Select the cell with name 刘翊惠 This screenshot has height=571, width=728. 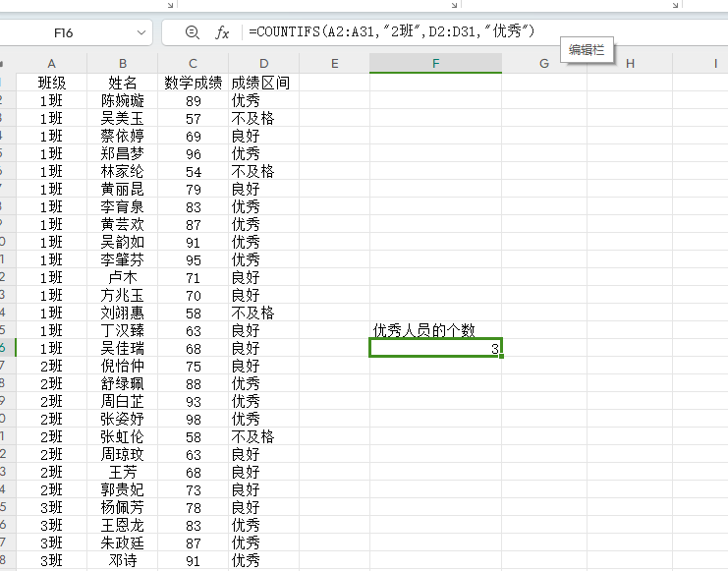(123, 313)
